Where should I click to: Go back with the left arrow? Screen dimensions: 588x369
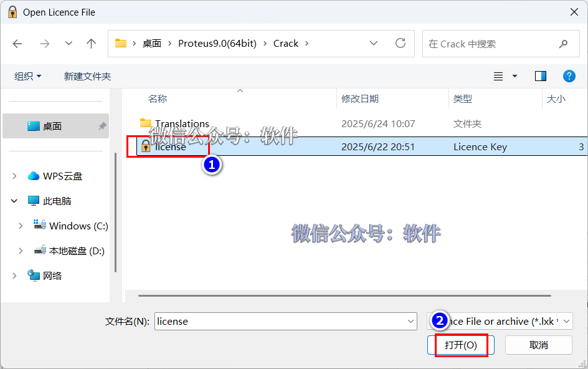[17, 44]
